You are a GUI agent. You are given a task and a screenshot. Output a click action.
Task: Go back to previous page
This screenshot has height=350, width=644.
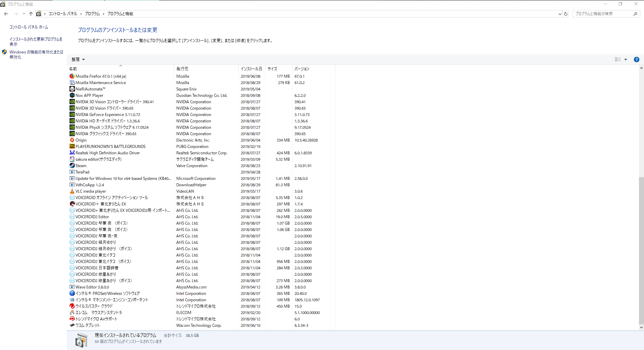click(6, 14)
